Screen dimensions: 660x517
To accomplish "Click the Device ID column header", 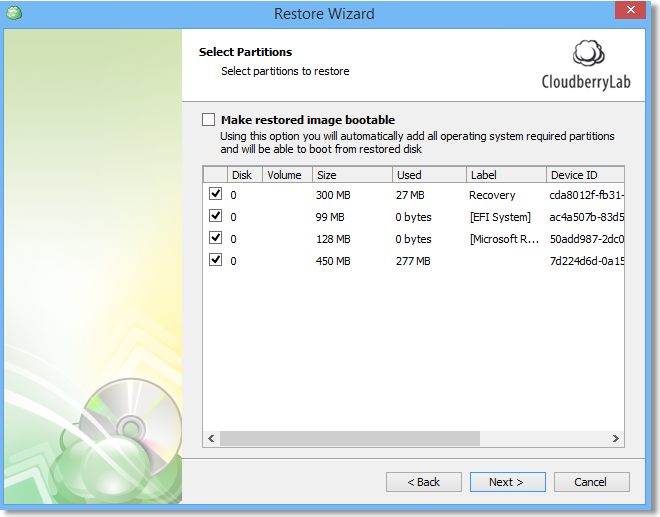I will tap(583, 175).
